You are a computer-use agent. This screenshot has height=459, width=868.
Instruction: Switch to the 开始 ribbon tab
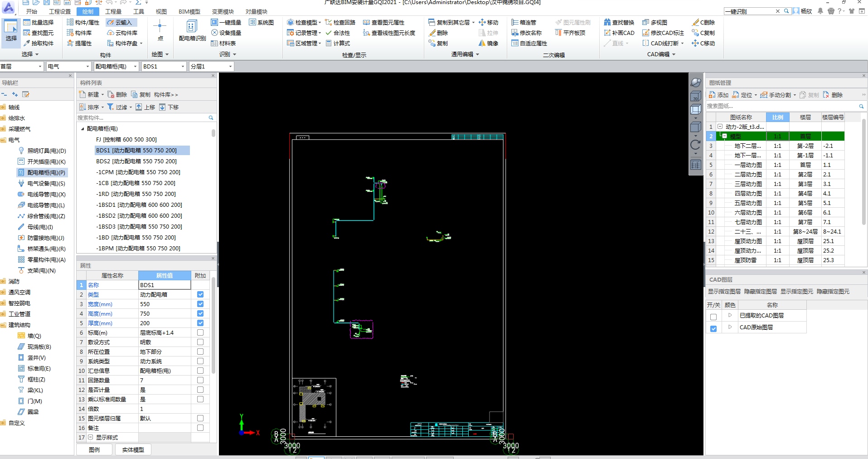tap(32, 11)
